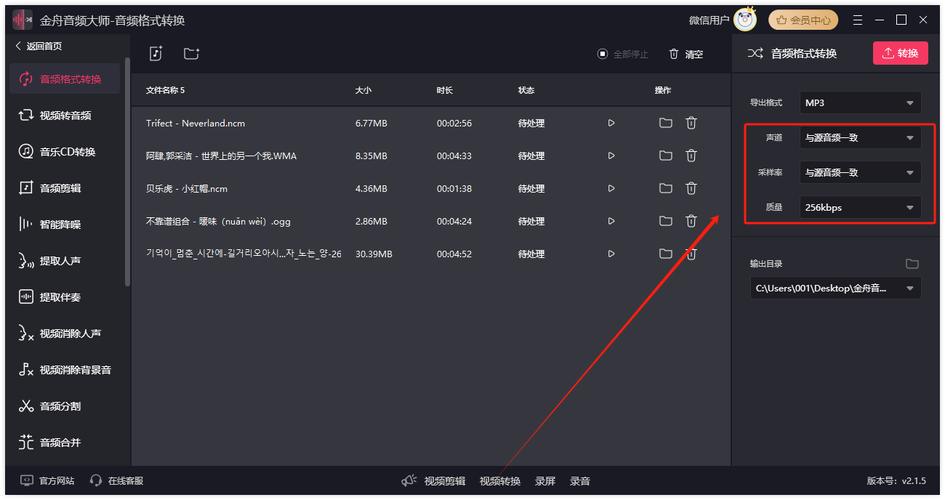Select 音频格式转换 in the sidebar
The height and width of the screenshot is (500, 945).
(64, 79)
